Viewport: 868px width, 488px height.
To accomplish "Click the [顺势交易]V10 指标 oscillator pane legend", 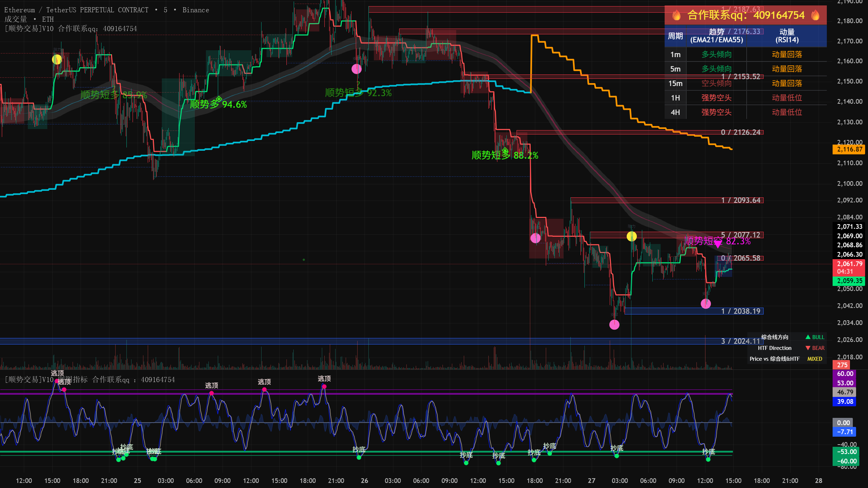I will pos(90,380).
